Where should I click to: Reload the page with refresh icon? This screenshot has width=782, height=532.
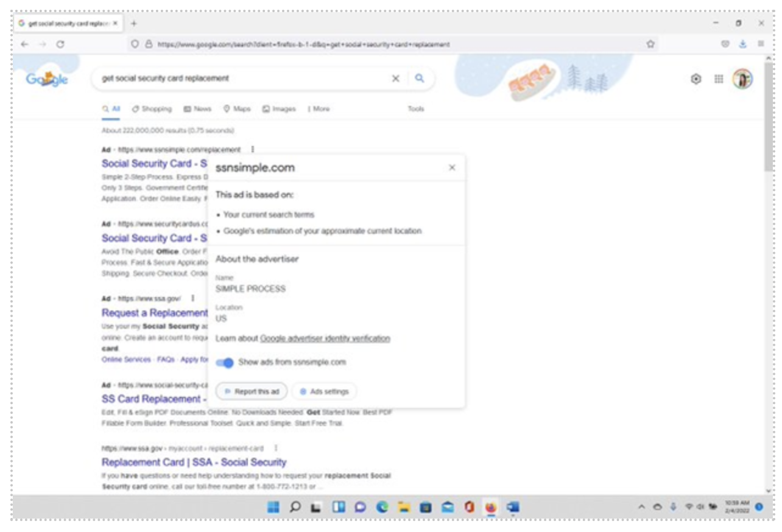pos(60,44)
